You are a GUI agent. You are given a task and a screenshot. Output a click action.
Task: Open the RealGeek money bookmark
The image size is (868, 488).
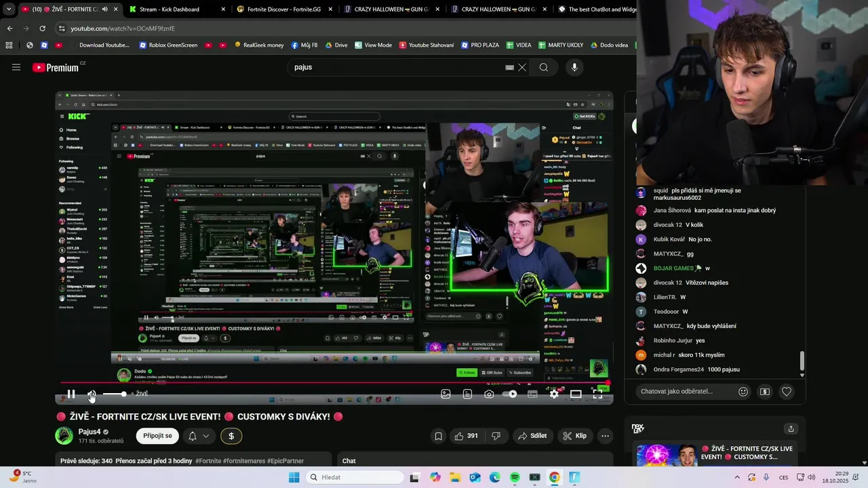coord(259,45)
